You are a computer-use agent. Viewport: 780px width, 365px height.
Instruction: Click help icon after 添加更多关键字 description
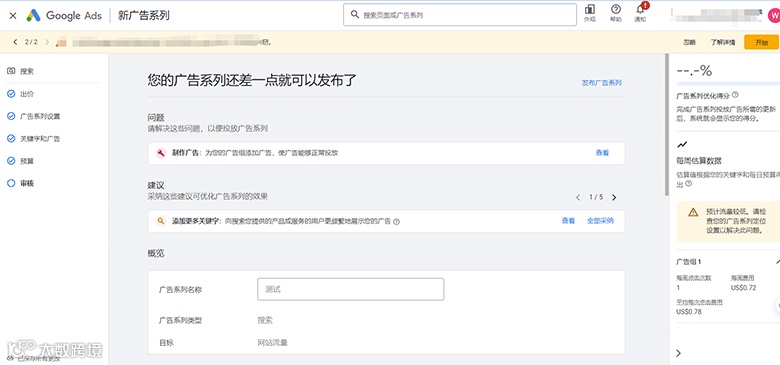point(396,222)
